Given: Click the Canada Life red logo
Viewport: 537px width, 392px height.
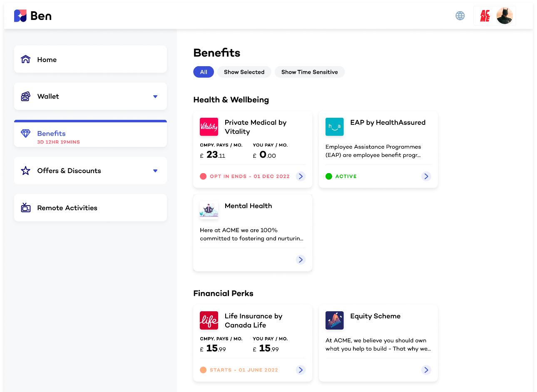Looking at the screenshot, I should pos(209,320).
